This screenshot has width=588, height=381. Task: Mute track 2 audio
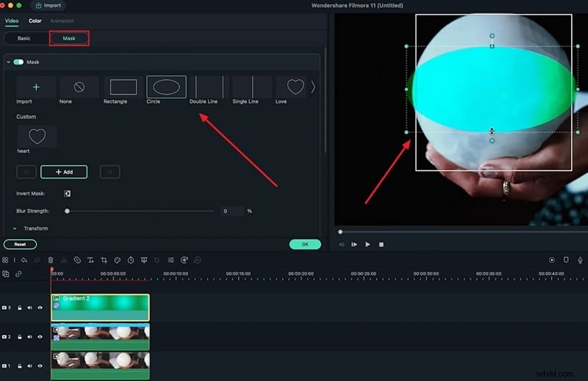(x=29, y=337)
